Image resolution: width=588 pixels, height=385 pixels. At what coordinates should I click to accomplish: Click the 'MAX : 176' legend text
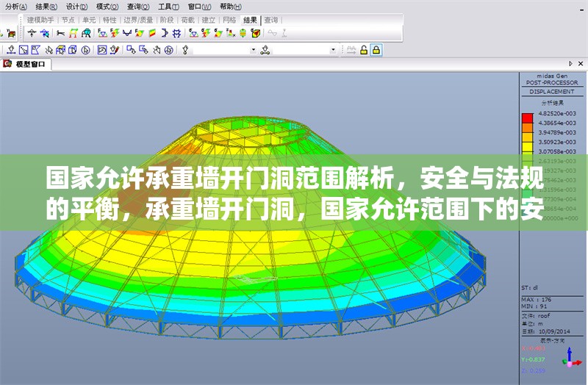[x=537, y=300]
